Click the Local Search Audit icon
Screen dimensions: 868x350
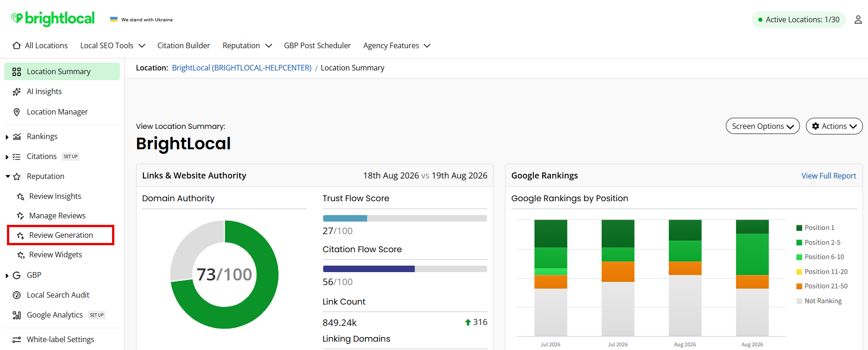(17, 295)
